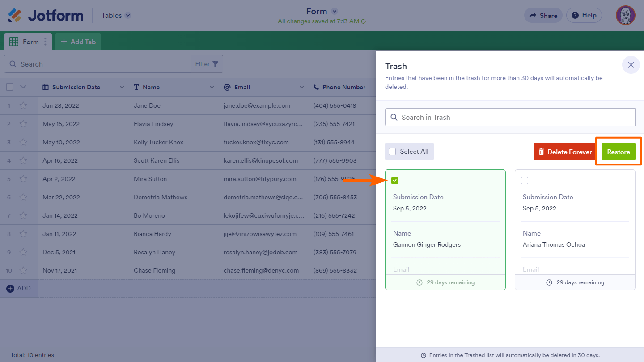The width and height of the screenshot is (644, 362).
Task: Click the Filter funnel icon
Action: point(216,64)
